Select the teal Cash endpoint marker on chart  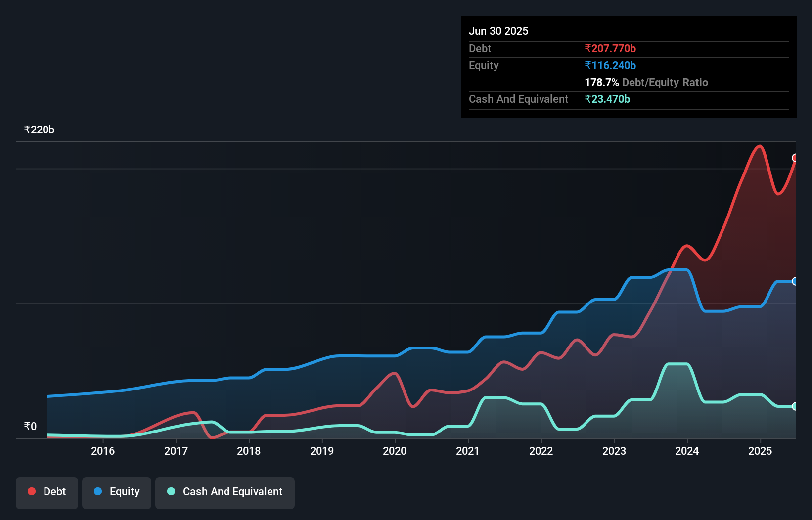pyautogui.click(x=795, y=406)
